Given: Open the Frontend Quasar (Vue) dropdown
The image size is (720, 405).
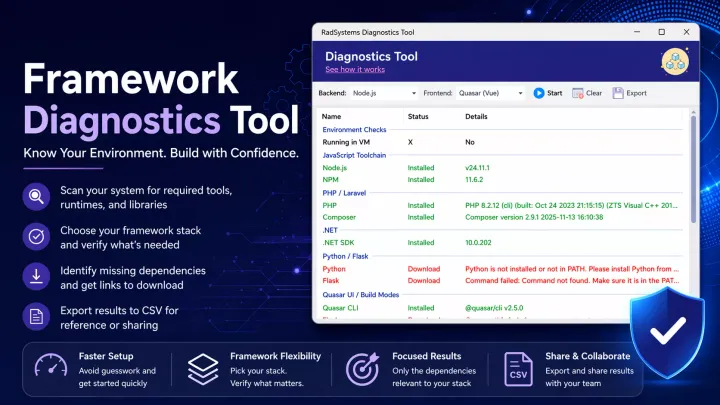Looking at the screenshot, I should [490, 93].
